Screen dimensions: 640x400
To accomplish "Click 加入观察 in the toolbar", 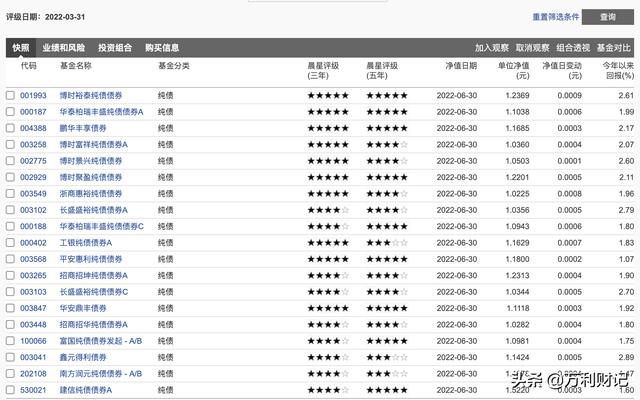I will click(492, 48).
